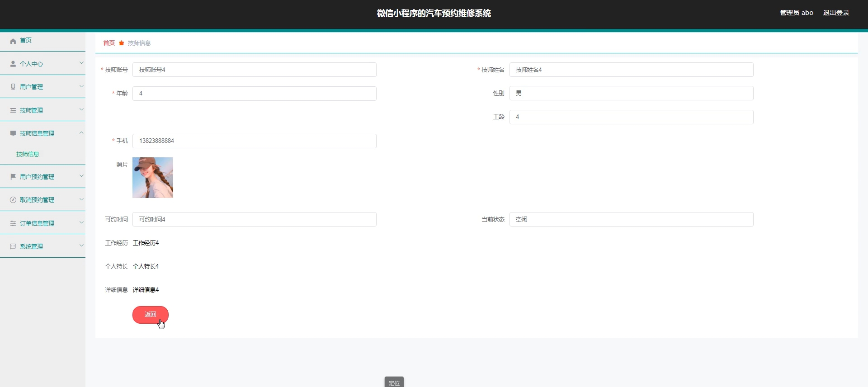Click the 手机 phone number field
Viewport: 868px width, 387px height.
(x=254, y=141)
